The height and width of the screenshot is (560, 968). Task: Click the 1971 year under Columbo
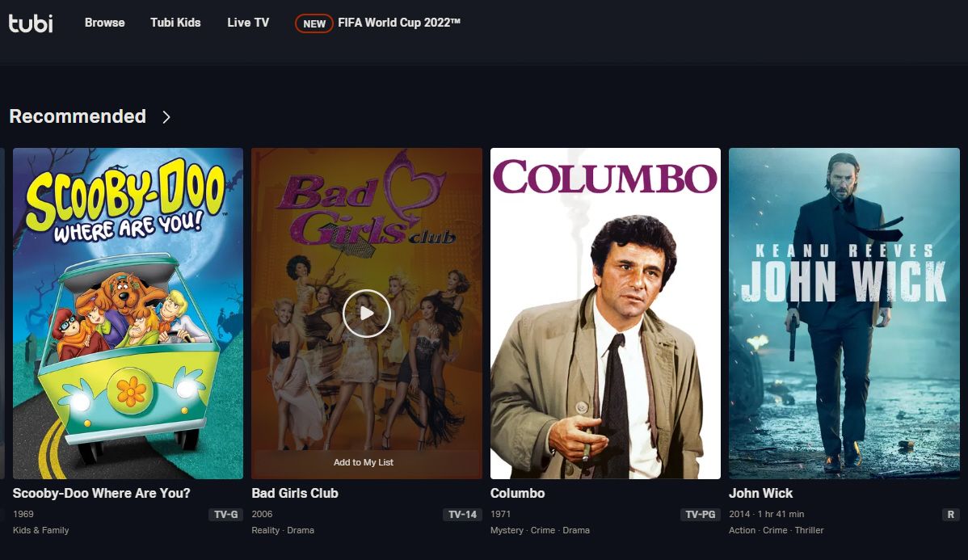click(501, 514)
